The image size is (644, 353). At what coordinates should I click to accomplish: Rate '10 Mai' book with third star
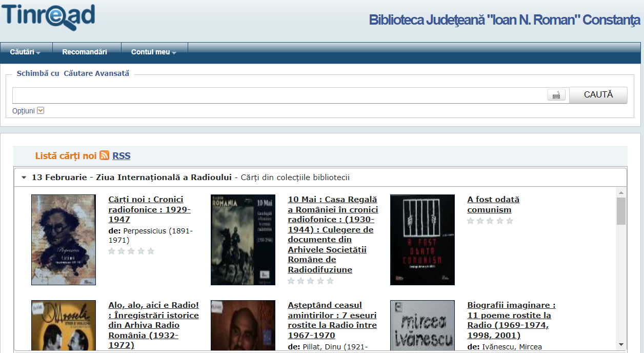click(x=310, y=281)
